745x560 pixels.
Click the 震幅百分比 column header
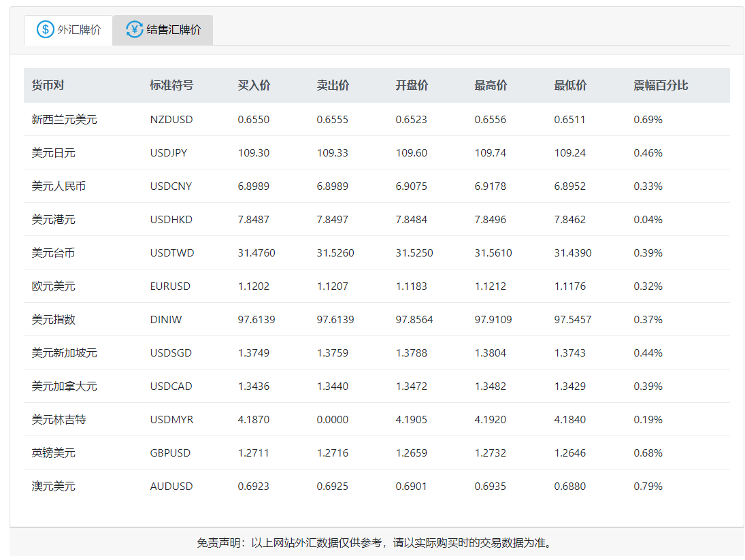pyautogui.click(x=661, y=86)
